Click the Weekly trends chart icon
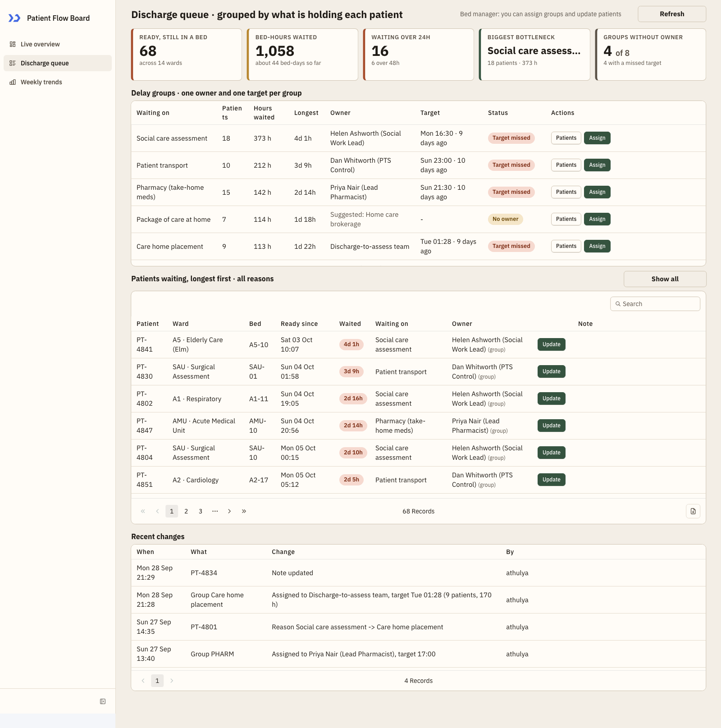 [13, 82]
